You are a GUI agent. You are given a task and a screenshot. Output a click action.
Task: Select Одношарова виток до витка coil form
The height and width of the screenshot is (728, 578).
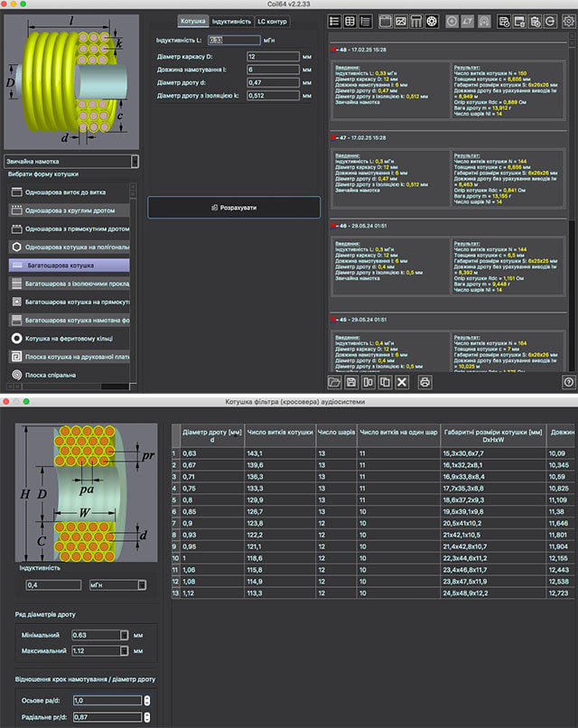point(70,192)
